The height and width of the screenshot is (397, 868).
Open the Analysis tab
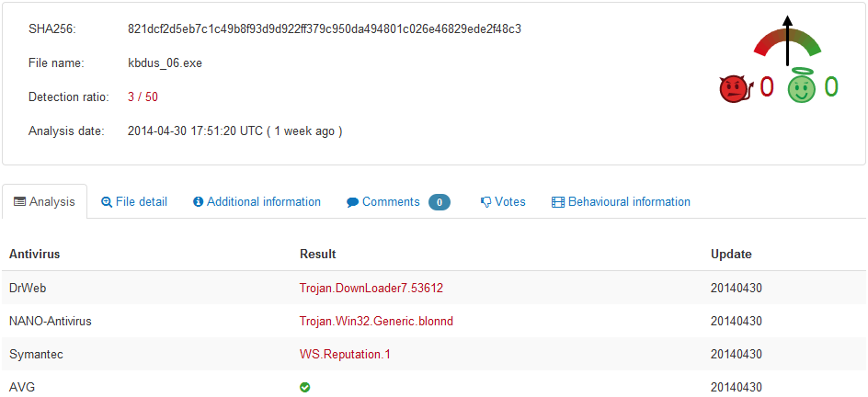44,202
